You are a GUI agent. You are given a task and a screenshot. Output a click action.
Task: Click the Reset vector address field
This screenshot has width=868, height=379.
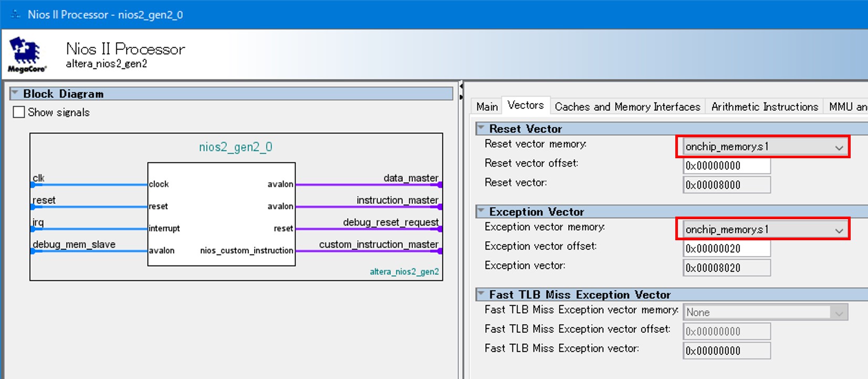pos(727,185)
